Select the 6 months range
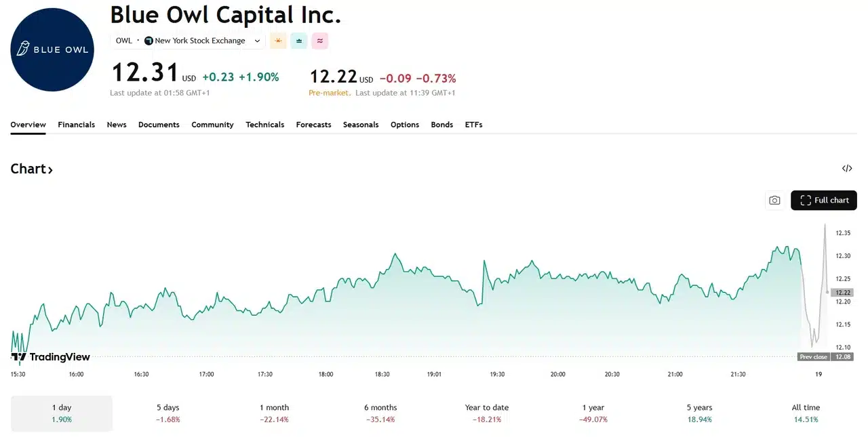The image size is (868, 437). [x=380, y=413]
